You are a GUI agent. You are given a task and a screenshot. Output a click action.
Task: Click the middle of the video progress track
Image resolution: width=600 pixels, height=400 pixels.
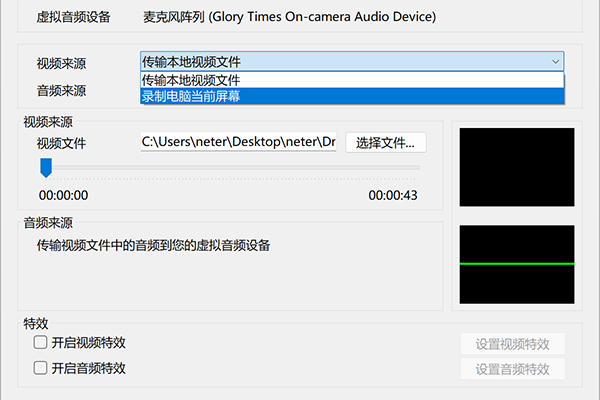coord(230,168)
